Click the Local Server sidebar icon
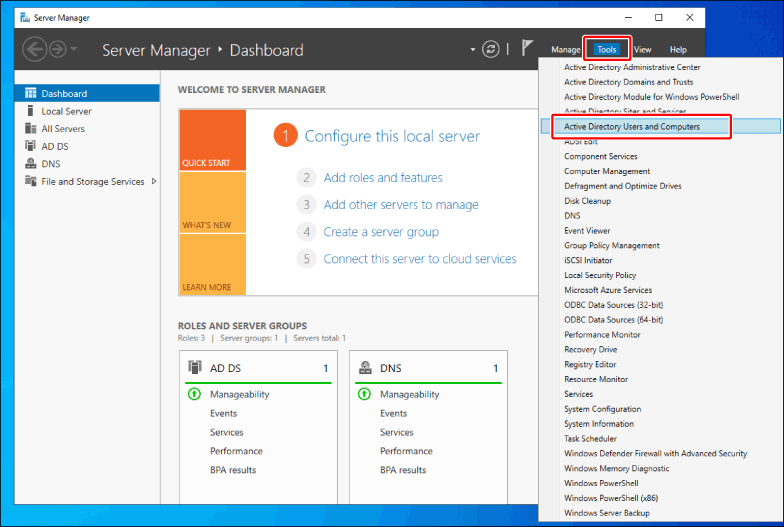This screenshot has width=784, height=527. coord(30,110)
